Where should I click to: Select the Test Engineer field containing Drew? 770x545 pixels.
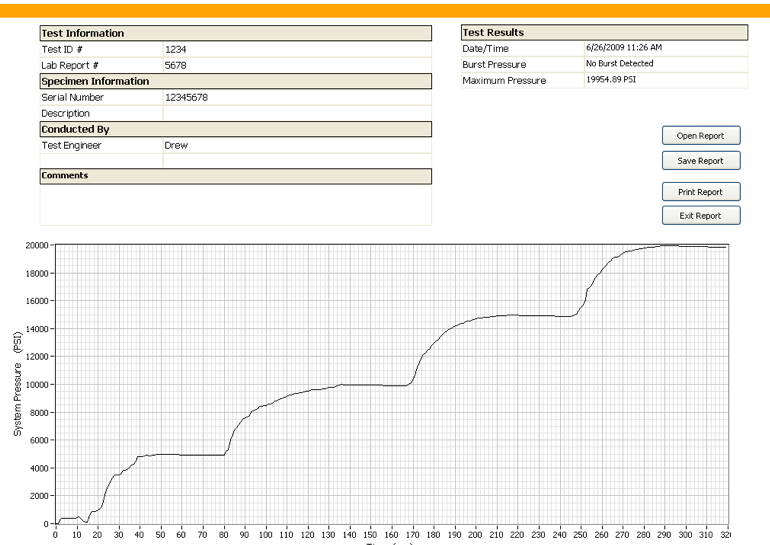[x=296, y=145]
